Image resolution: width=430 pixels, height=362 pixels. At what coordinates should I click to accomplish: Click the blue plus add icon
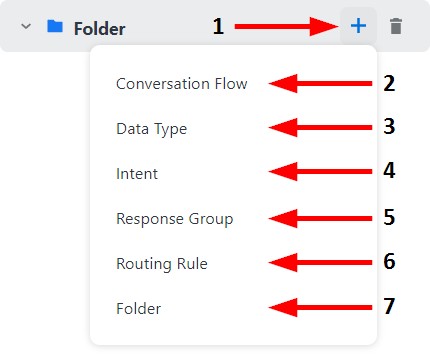358,26
